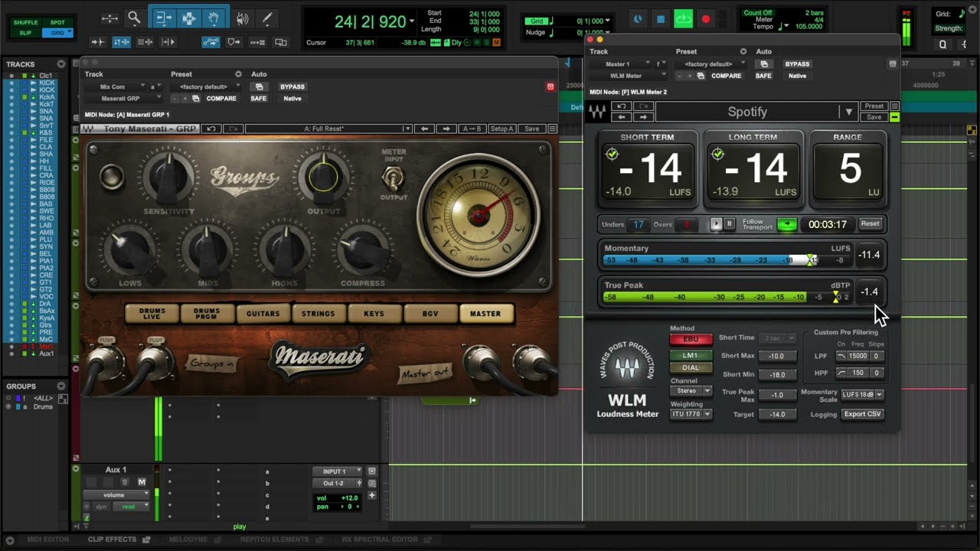Toggle the LPF filter shape icon
This screenshot has height=551, width=980.
[x=841, y=356]
